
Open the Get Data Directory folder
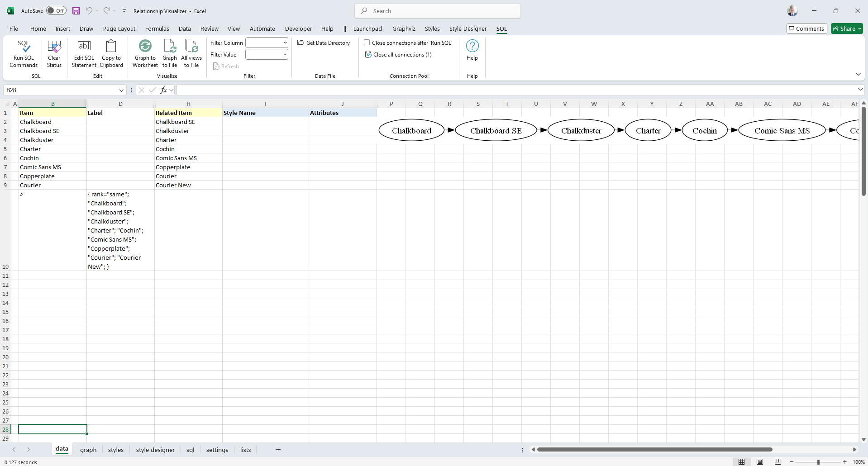324,43
